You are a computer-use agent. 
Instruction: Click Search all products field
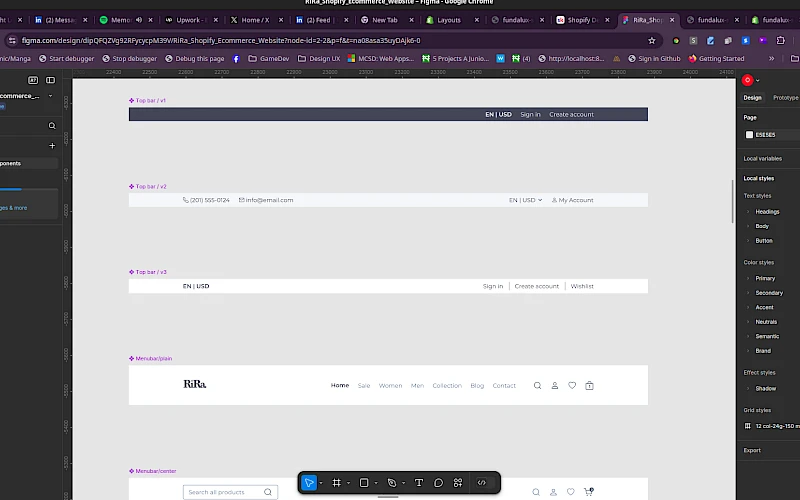click(x=230, y=492)
